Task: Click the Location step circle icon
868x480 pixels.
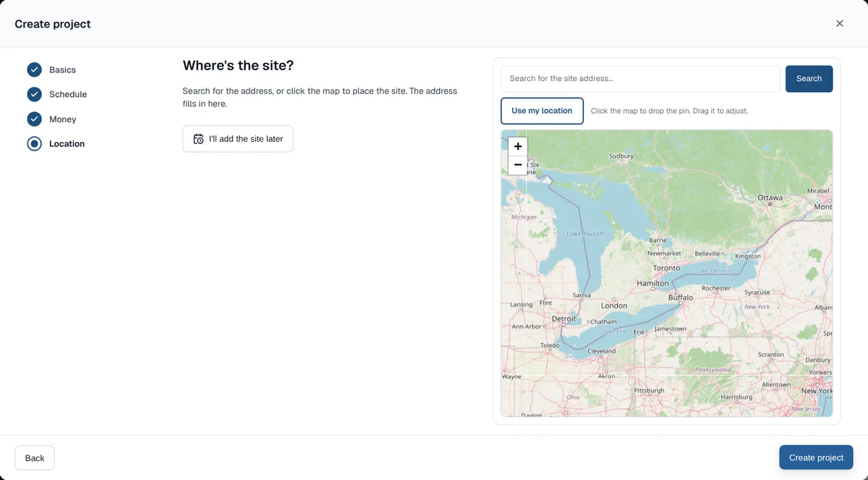Action: point(34,143)
